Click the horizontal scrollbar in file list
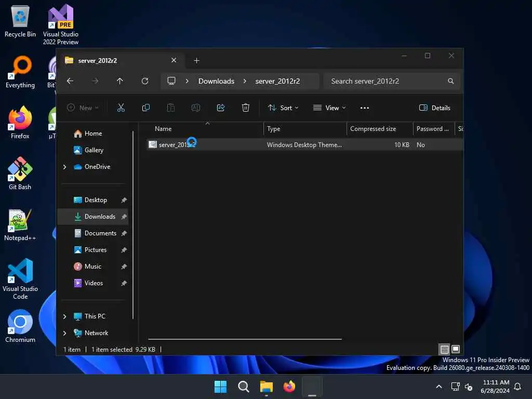This screenshot has width=532, height=399. pyautogui.click(x=245, y=339)
